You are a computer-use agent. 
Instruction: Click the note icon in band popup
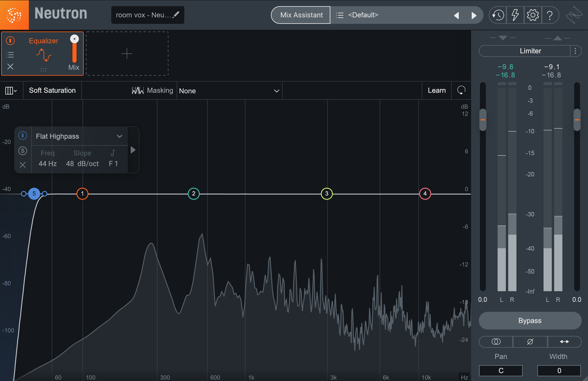(113, 153)
